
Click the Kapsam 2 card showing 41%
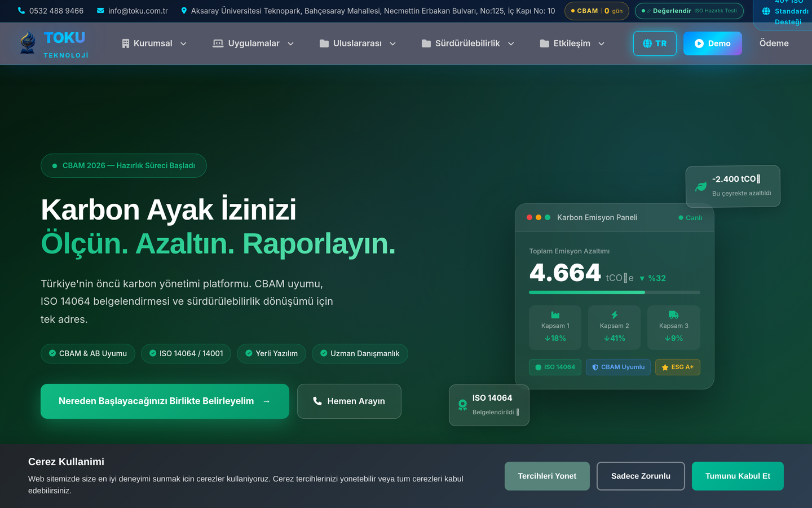click(x=615, y=327)
